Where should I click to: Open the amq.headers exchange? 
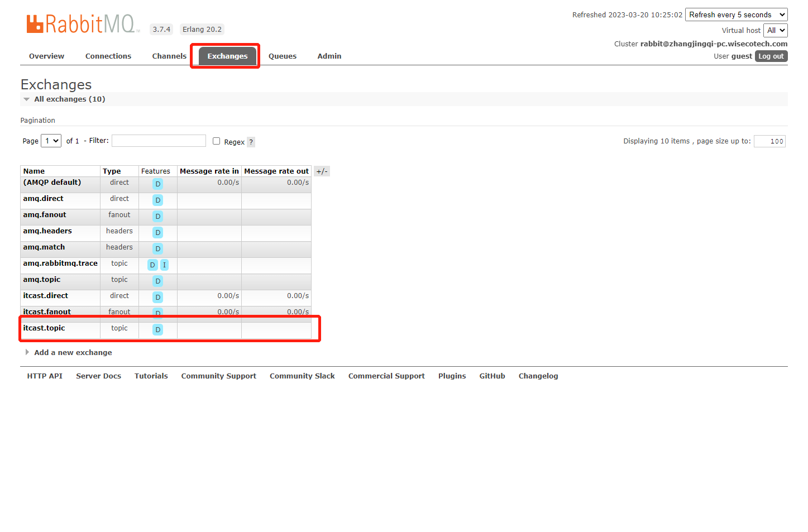(47, 231)
